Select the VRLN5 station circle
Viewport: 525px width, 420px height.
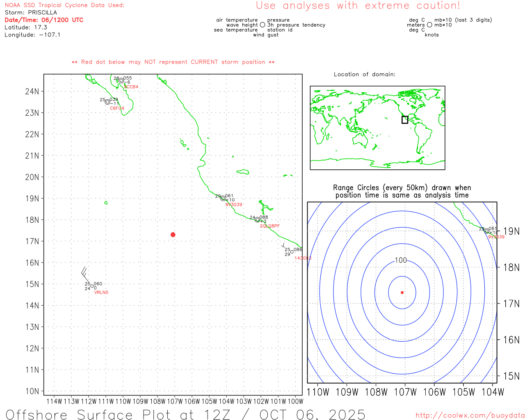coord(92,286)
